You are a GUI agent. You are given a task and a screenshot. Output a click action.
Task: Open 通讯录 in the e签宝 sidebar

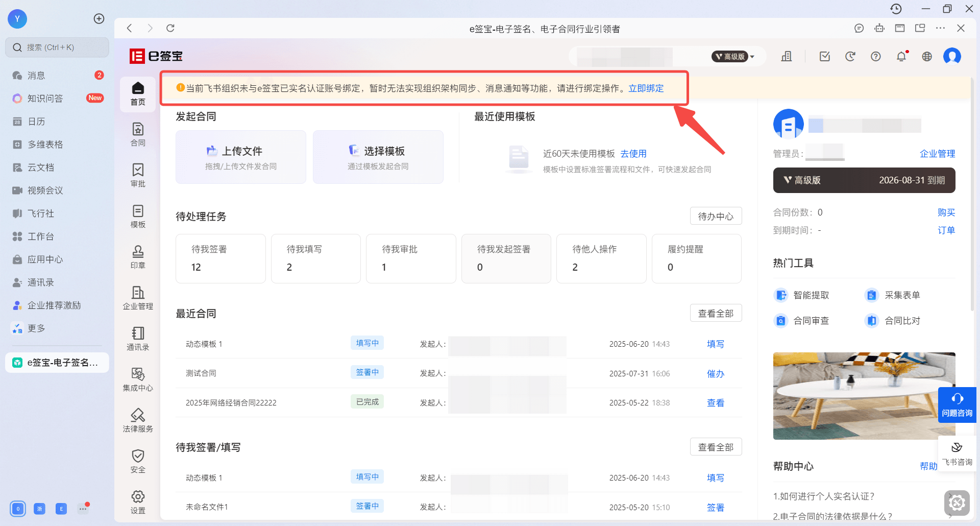pyautogui.click(x=138, y=339)
